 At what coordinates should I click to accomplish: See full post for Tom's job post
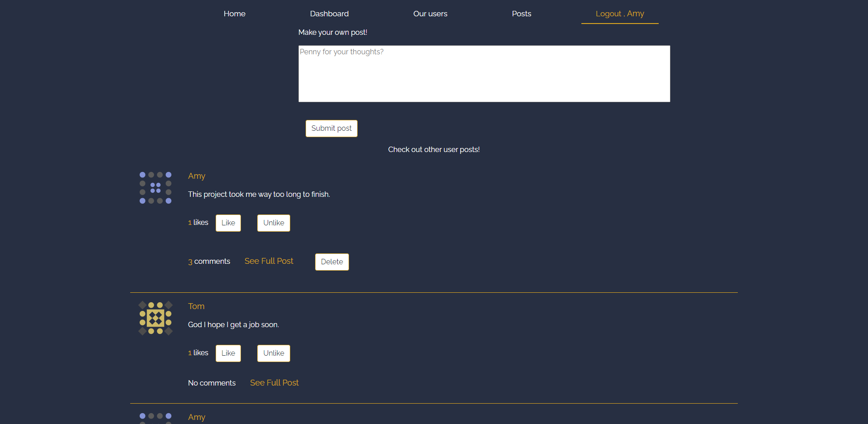pos(274,383)
